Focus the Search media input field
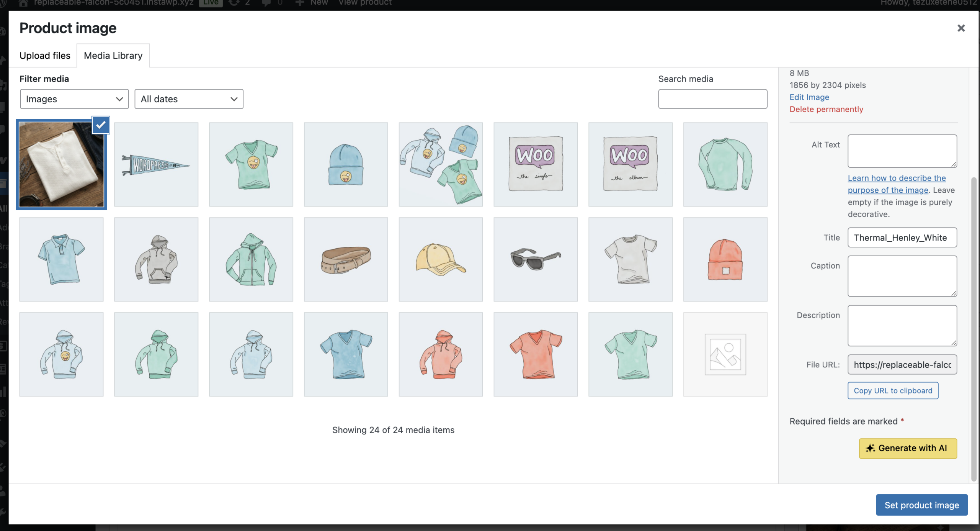980x531 pixels. (712, 99)
